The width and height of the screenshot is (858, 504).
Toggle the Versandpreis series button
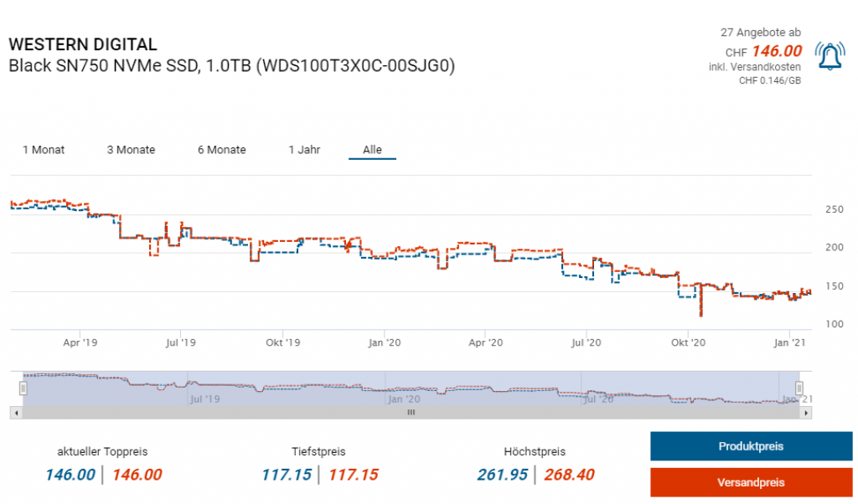(751, 483)
